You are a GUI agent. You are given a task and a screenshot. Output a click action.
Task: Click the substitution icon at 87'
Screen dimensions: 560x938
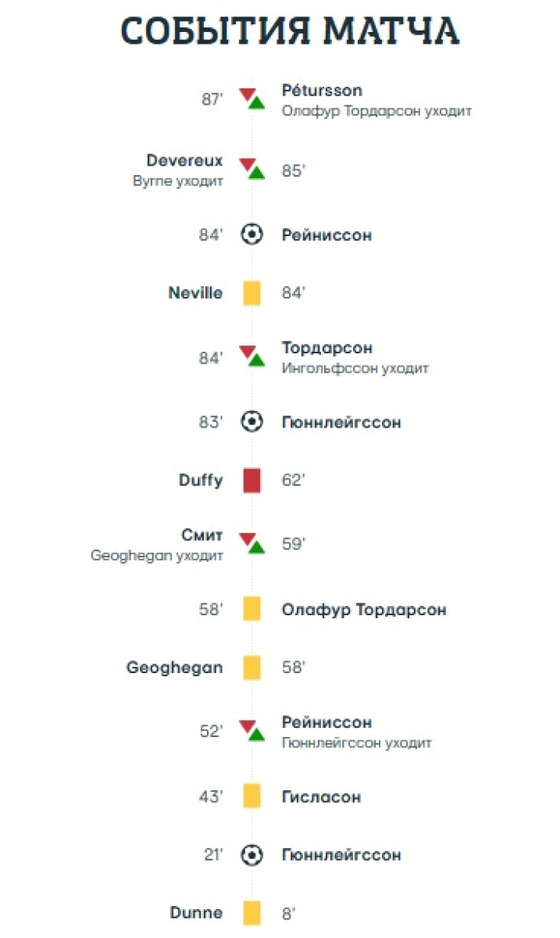pos(251,99)
